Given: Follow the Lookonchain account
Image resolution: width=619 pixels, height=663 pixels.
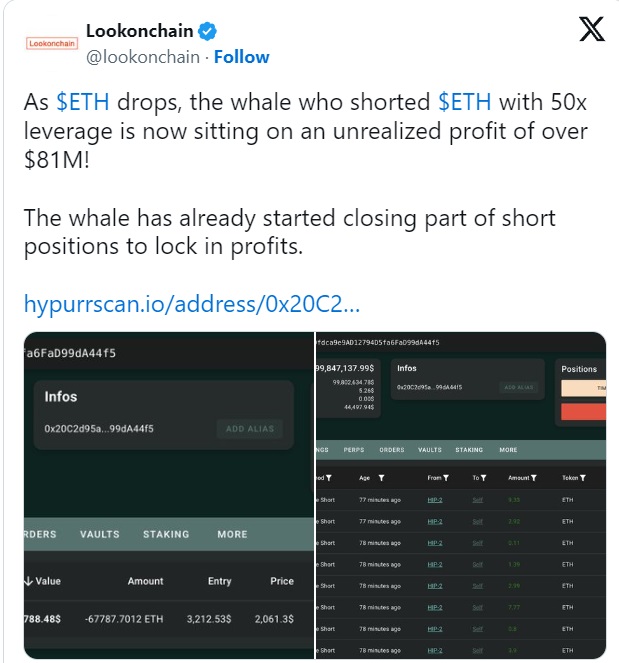Looking at the screenshot, I should 241,57.
